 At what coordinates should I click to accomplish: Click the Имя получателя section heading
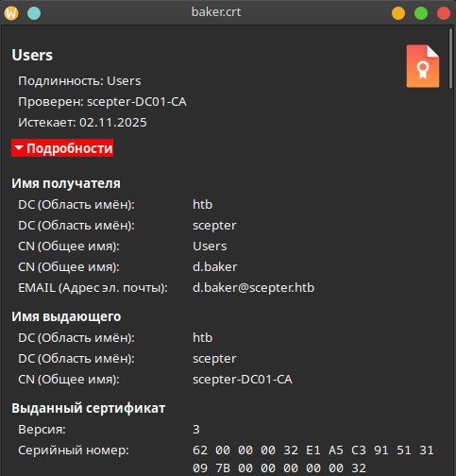coord(66,183)
